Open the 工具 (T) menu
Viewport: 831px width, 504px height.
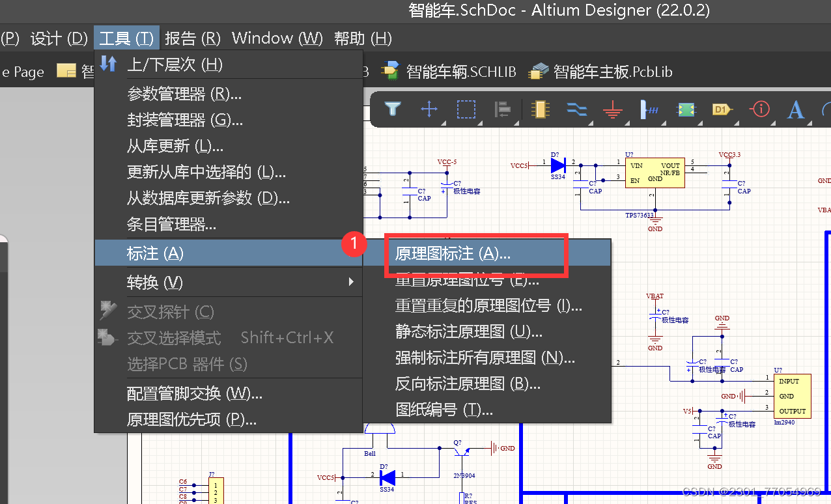point(126,38)
